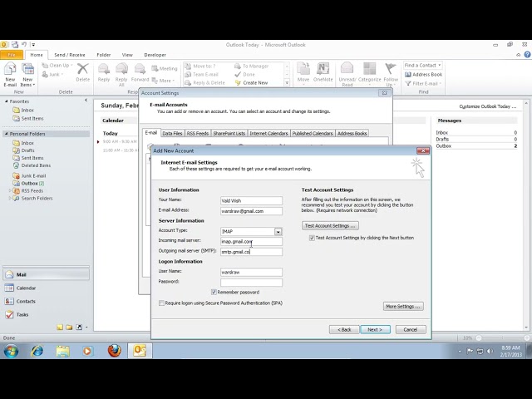Select Junk E-mail folder
Viewport: 532px width, 399px height.
(29, 175)
